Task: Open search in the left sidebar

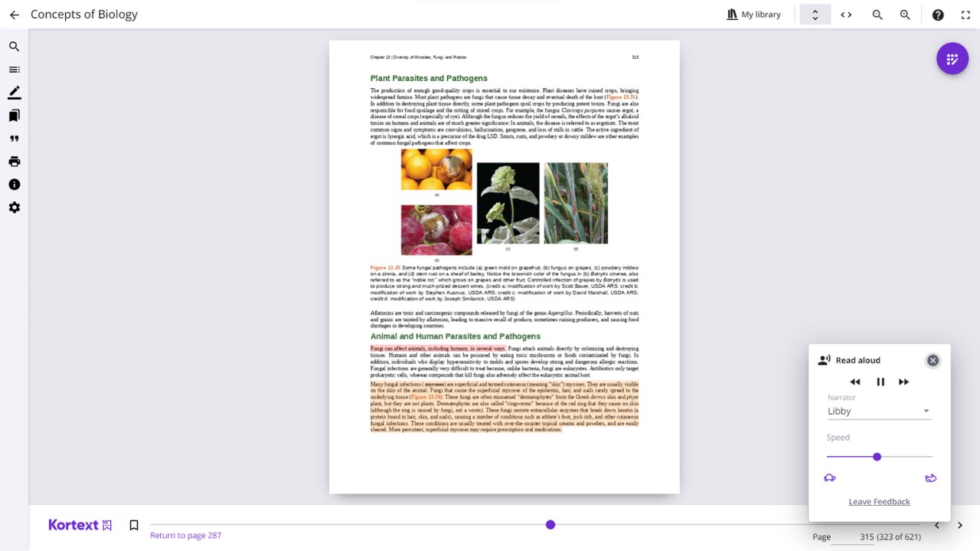Action: [14, 47]
